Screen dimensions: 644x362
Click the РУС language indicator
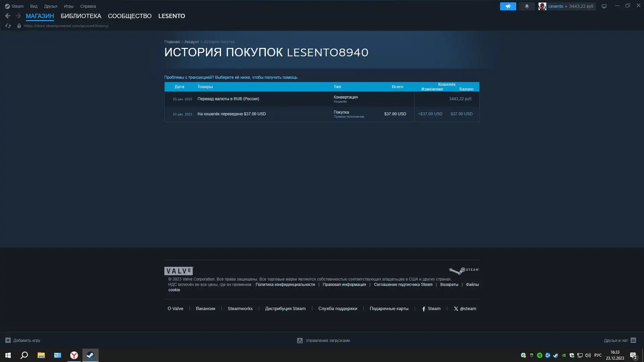[x=598, y=355]
